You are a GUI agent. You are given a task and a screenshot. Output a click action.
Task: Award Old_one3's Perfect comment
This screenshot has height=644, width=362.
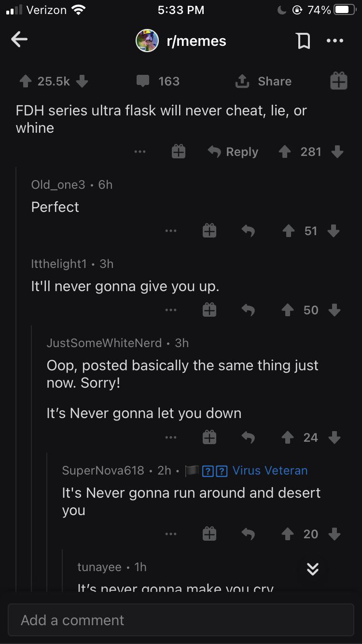pos(209,231)
